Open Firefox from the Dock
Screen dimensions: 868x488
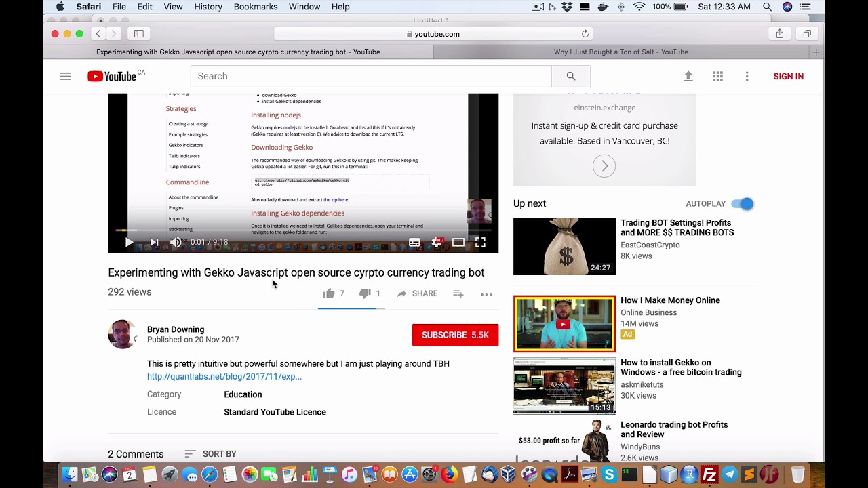coord(449,474)
